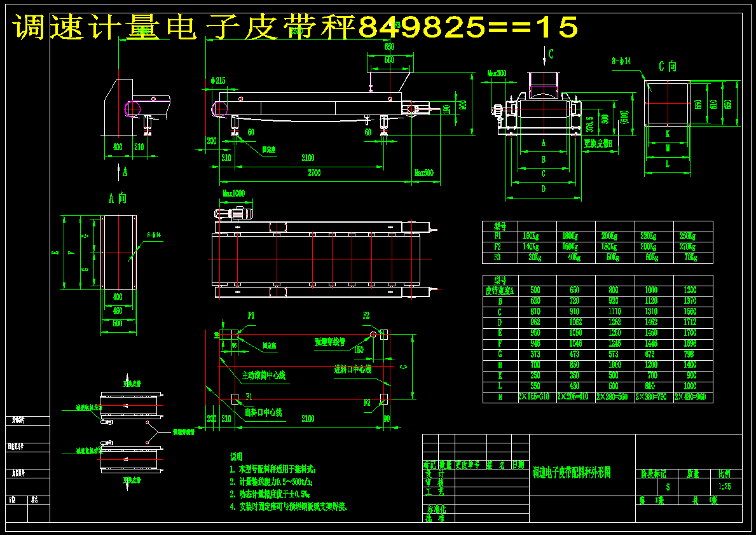Select the '2×280=560' cell in M row
756x535 pixels.
coord(612,397)
